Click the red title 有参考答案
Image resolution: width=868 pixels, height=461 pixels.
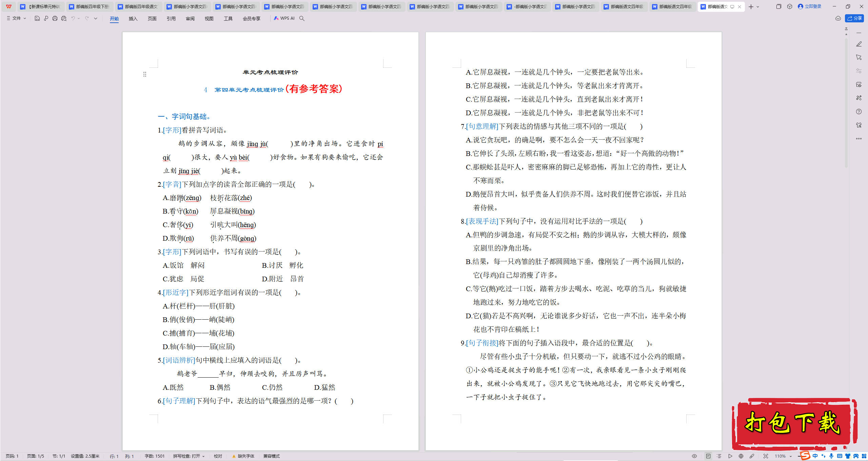point(314,89)
